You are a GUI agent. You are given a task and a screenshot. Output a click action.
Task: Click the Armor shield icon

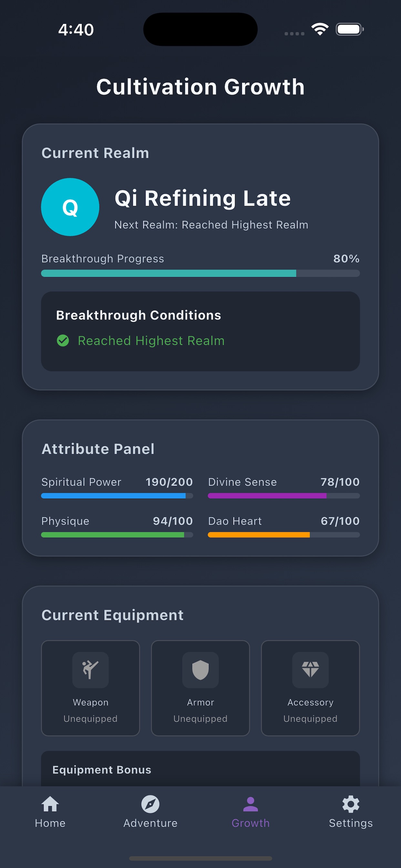pyautogui.click(x=200, y=669)
